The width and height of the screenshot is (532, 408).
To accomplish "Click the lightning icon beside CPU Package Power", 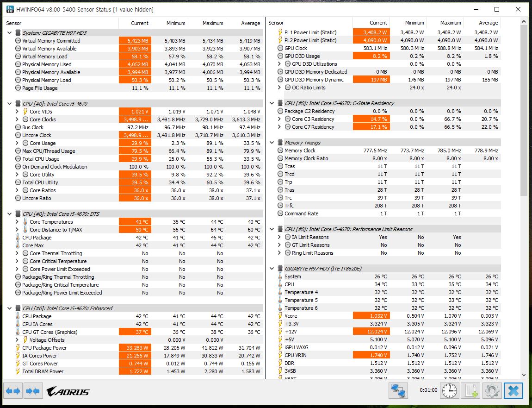I will 18,347.
